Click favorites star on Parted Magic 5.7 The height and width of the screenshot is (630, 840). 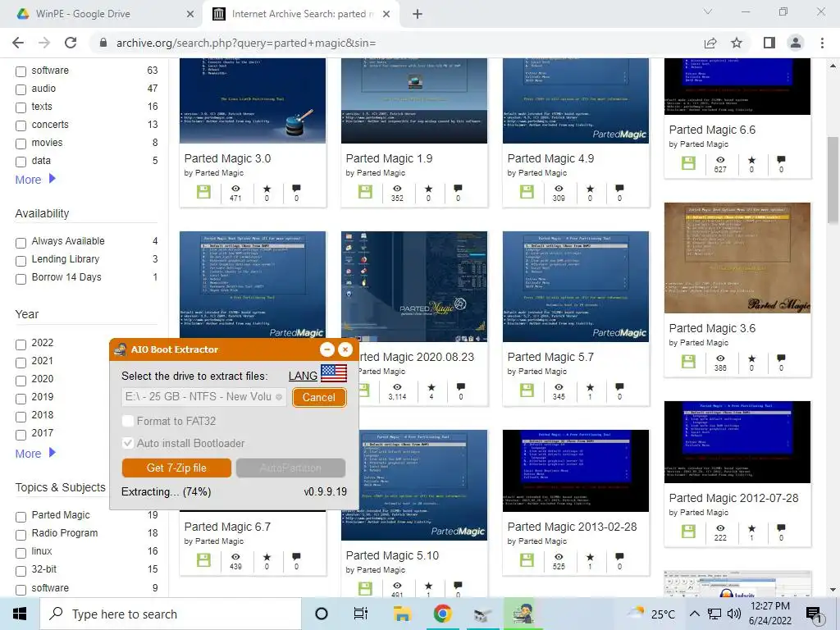coord(590,387)
